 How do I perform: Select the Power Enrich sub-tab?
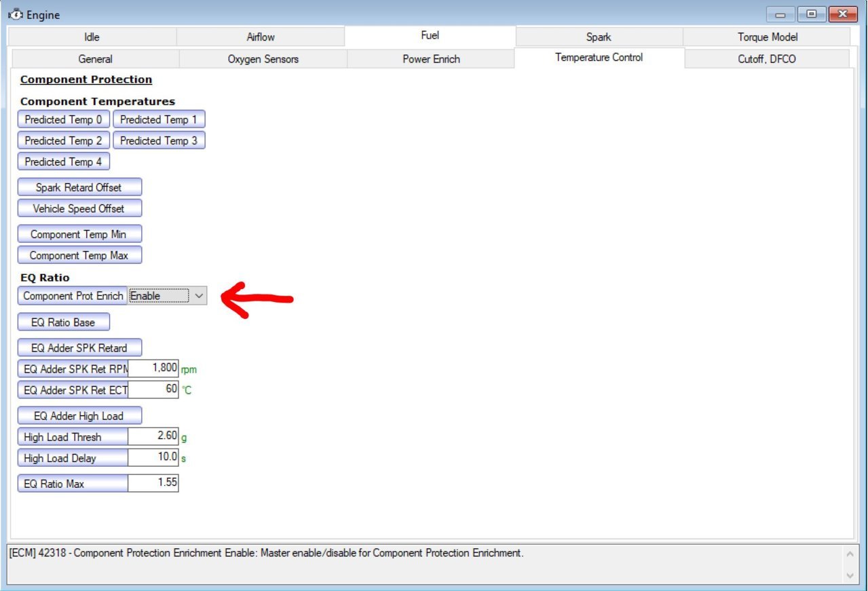tap(431, 59)
